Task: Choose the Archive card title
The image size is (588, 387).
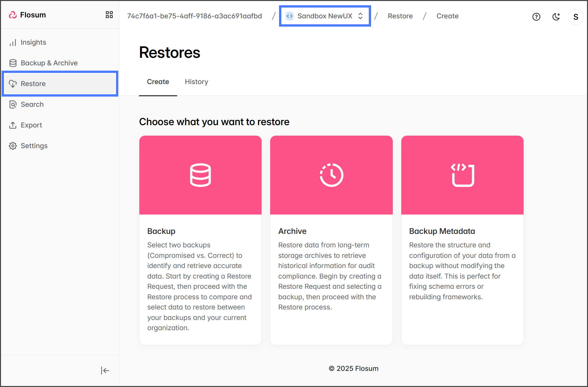Action: point(292,231)
